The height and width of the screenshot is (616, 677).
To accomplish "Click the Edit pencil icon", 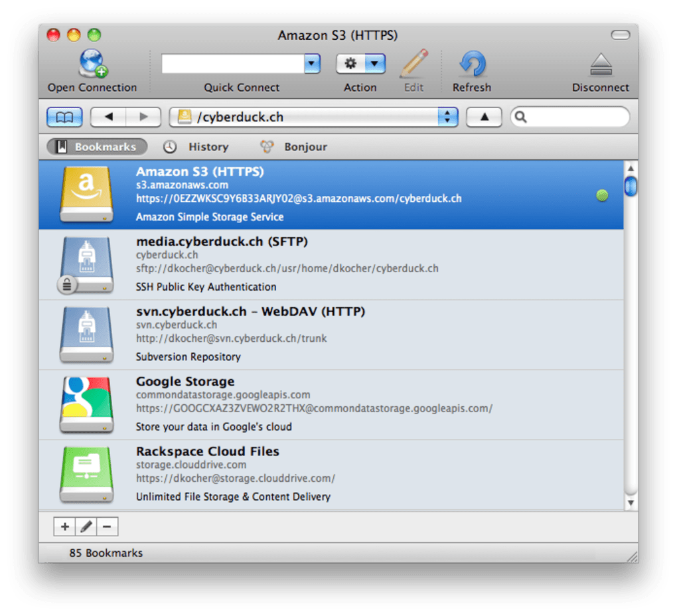I will pyautogui.click(x=413, y=64).
